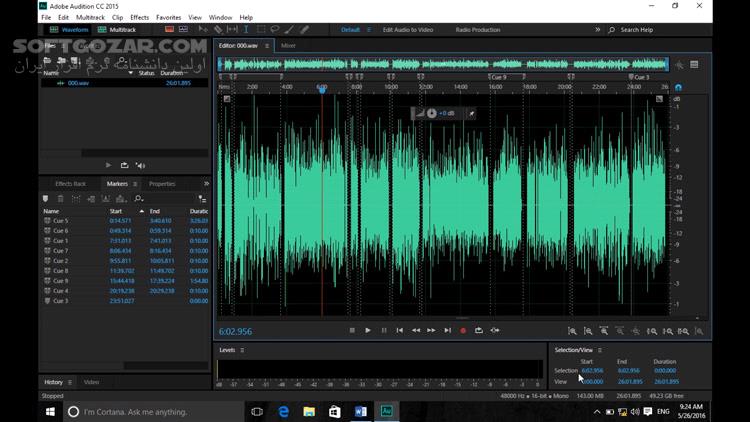
Task: Select the Move tool in toolbar
Action: click(203, 30)
